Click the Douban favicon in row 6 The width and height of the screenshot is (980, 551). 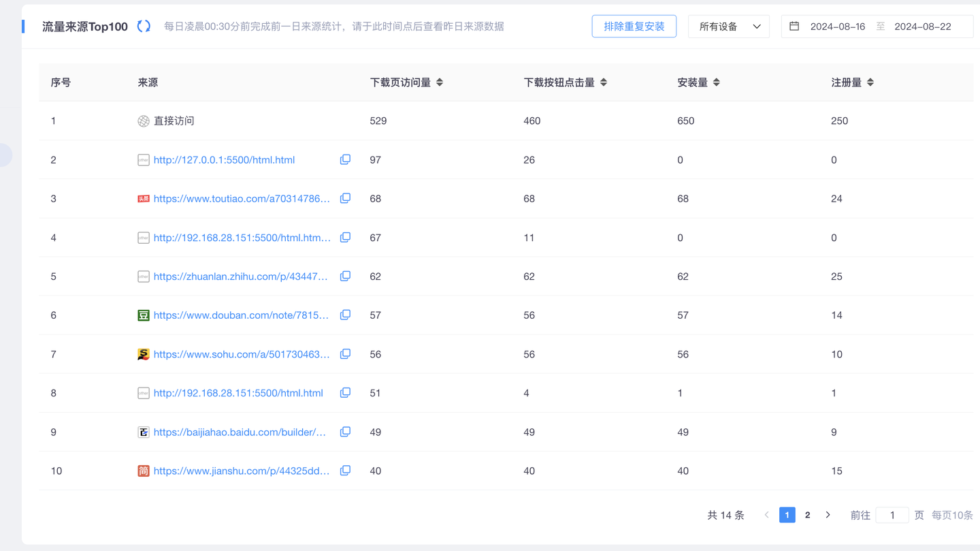[x=144, y=315]
